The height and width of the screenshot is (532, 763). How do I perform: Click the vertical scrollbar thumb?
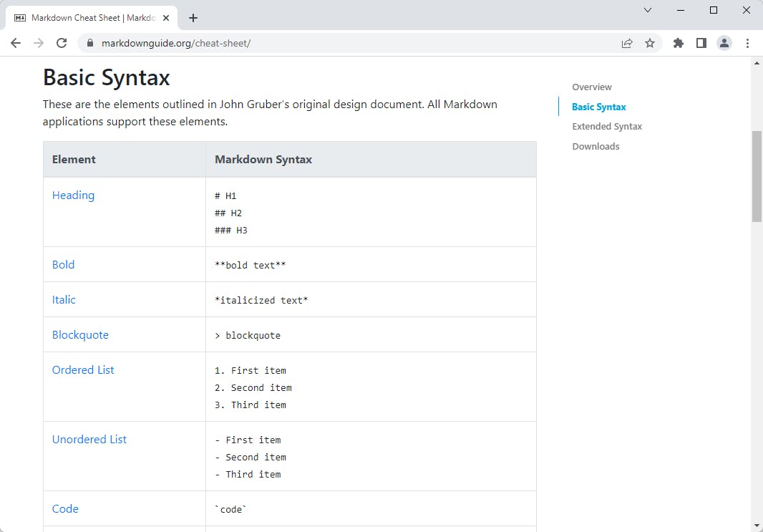coord(757,176)
